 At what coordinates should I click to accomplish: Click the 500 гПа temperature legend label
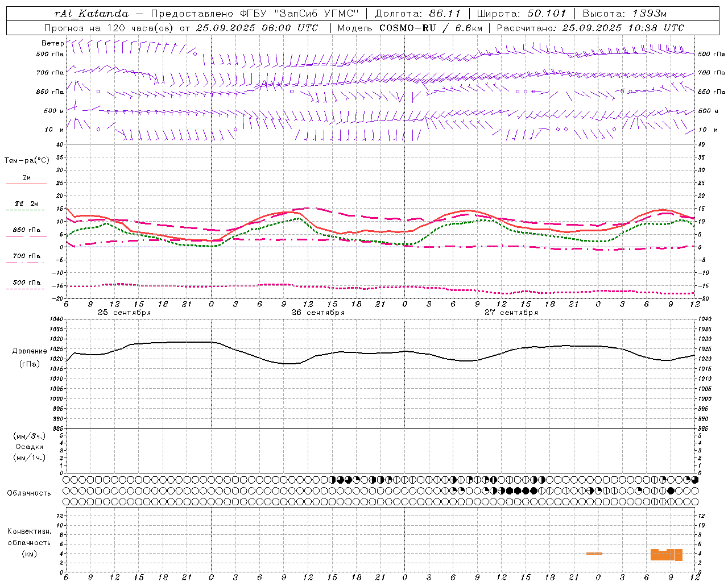(26, 282)
